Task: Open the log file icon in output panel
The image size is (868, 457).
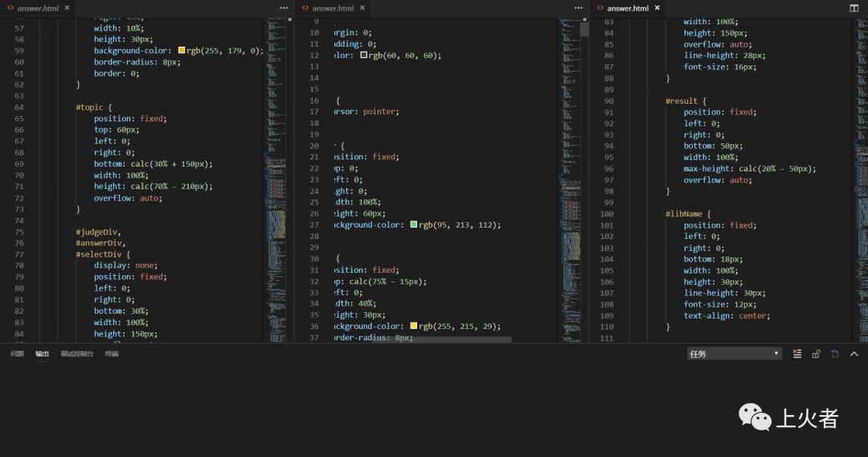Action: pyautogui.click(x=835, y=354)
